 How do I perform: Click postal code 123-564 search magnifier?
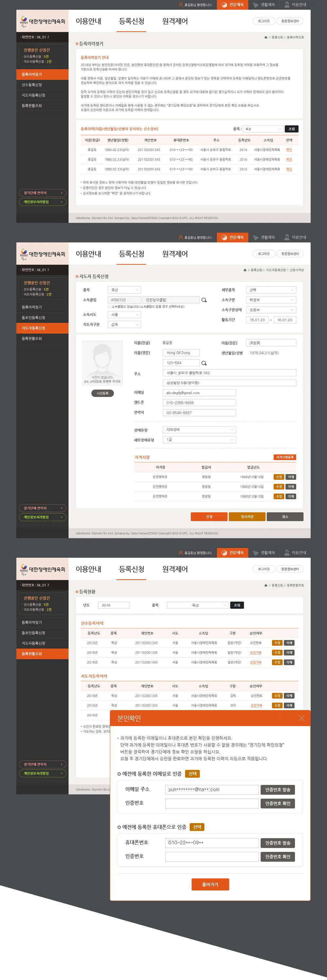(204, 363)
